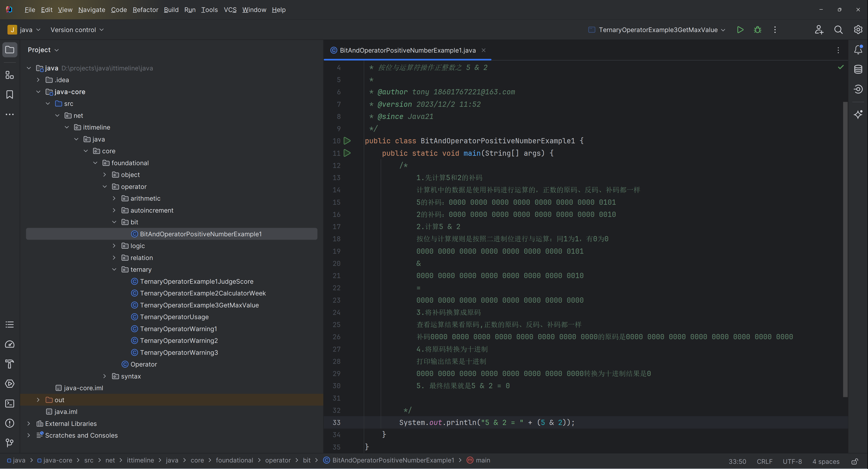
Task: Select TernaryOperatorUsage class in tree
Action: pyautogui.click(x=174, y=317)
